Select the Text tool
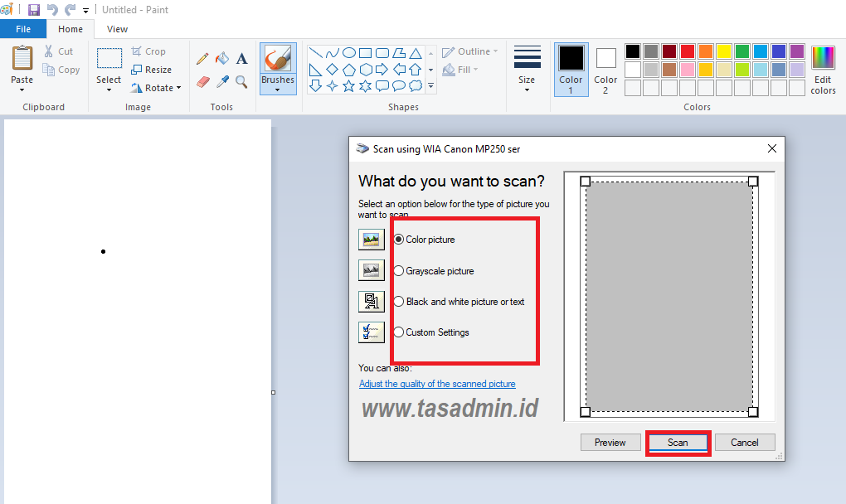 [241, 58]
